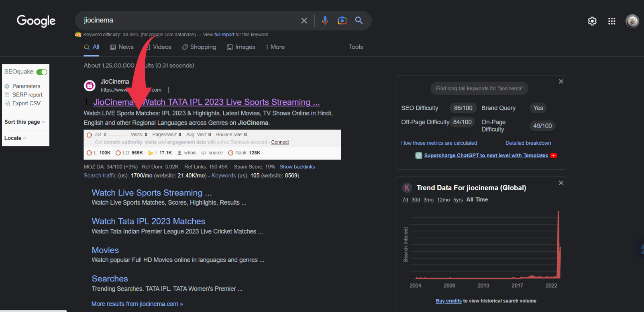Open the full report link

(224, 35)
